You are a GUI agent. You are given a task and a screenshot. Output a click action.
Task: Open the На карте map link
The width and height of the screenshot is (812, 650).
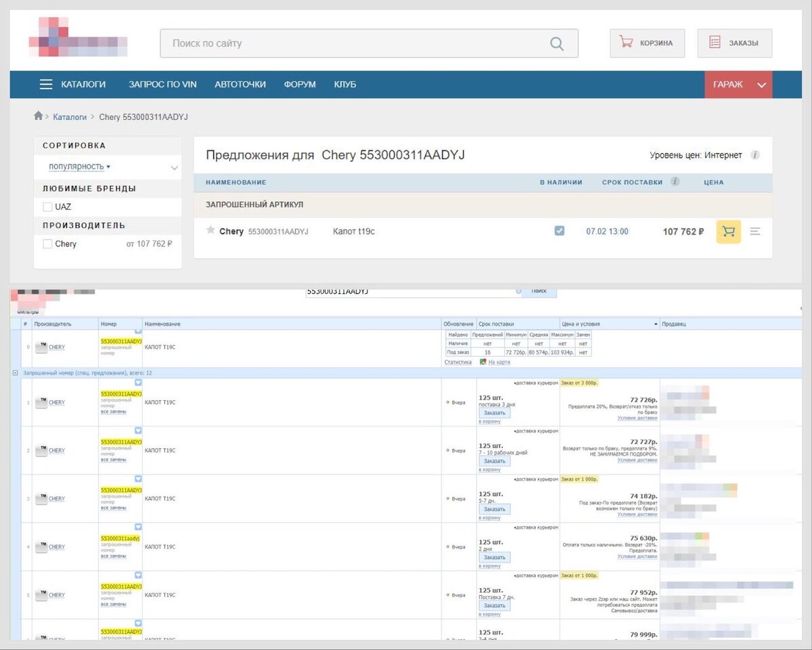point(499,362)
